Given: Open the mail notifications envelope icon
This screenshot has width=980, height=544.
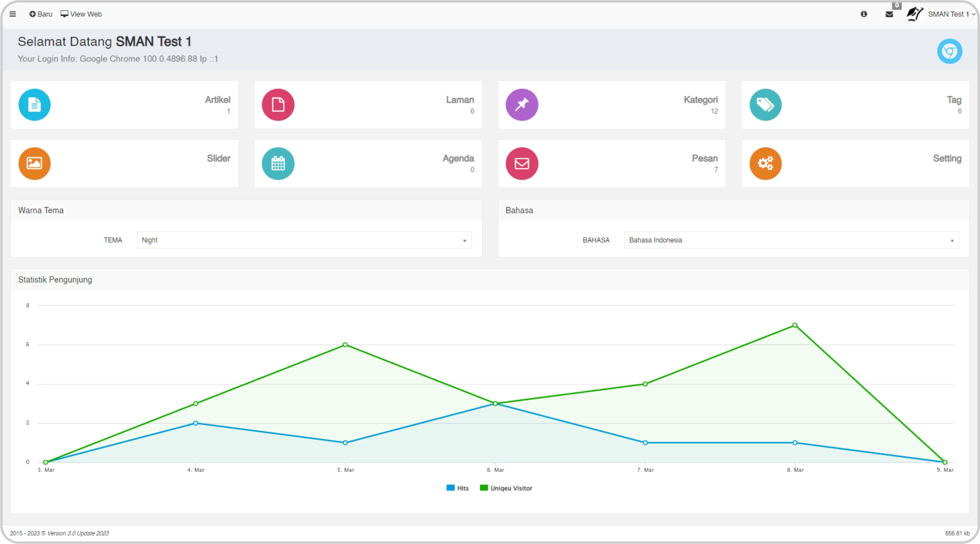Looking at the screenshot, I should click(x=889, y=14).
